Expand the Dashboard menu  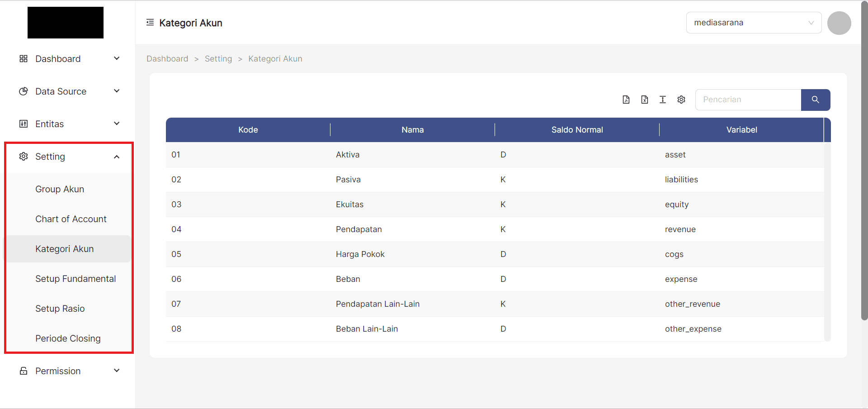[x=69, y=59]
